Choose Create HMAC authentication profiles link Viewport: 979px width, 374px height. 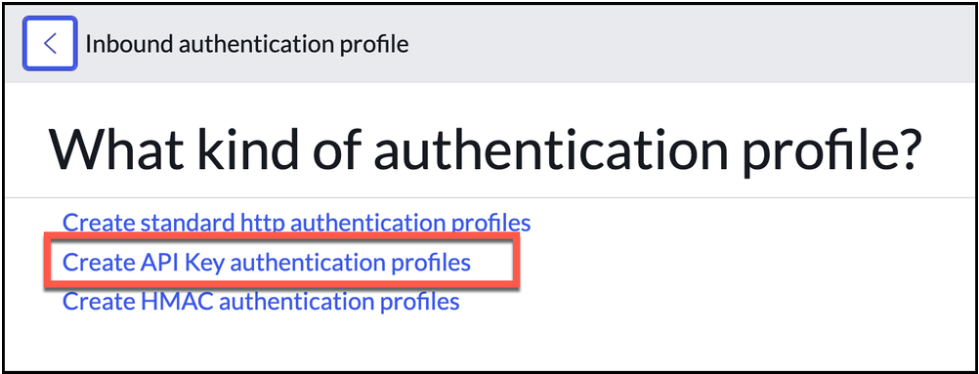(261, 302)
